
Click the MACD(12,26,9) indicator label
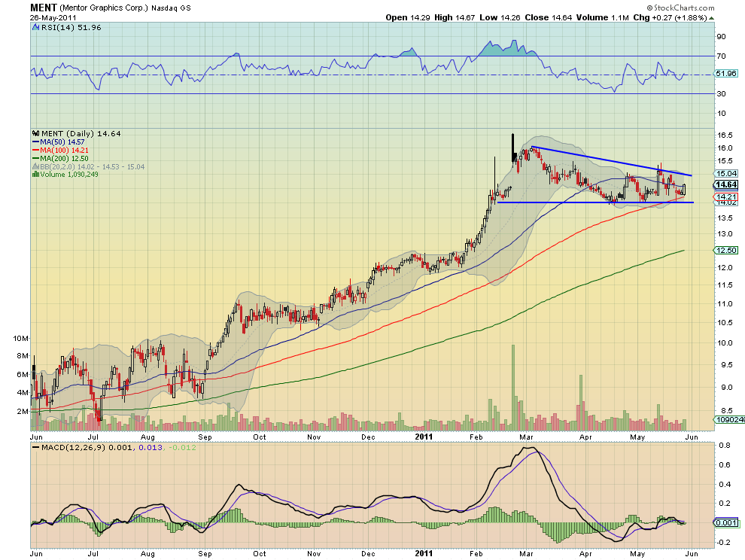tap(73, 447)
